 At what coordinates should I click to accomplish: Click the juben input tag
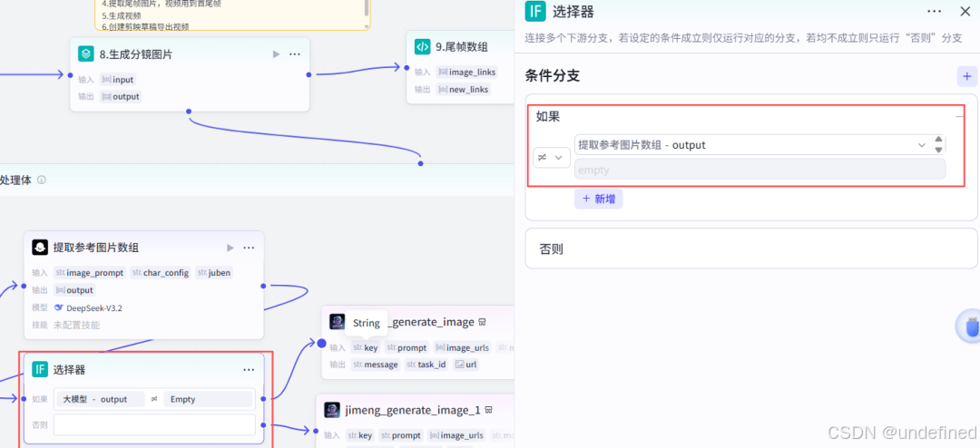pyautogui.click(x=216, y=273)
